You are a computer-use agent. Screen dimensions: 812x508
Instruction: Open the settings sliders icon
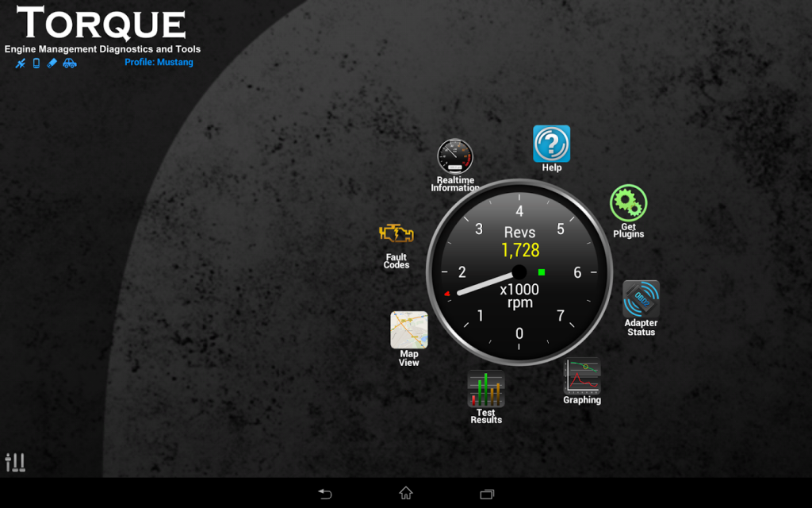[x=15, y=462]
